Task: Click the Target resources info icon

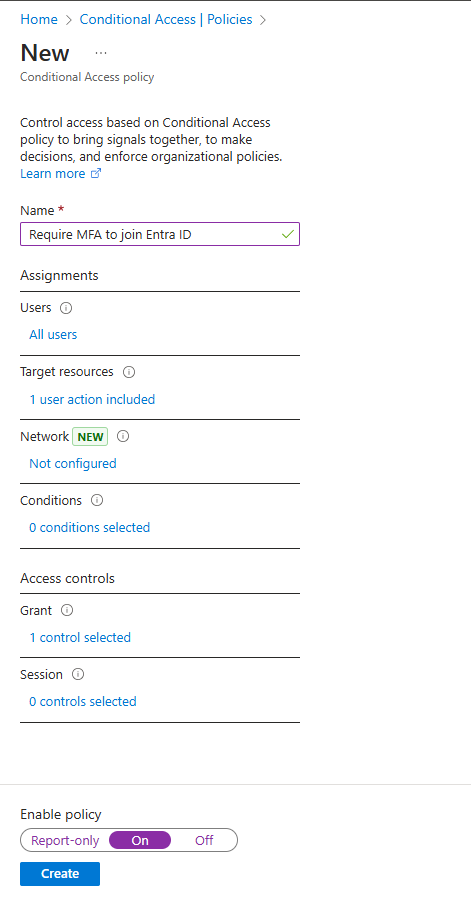Action: pos(129,372)
